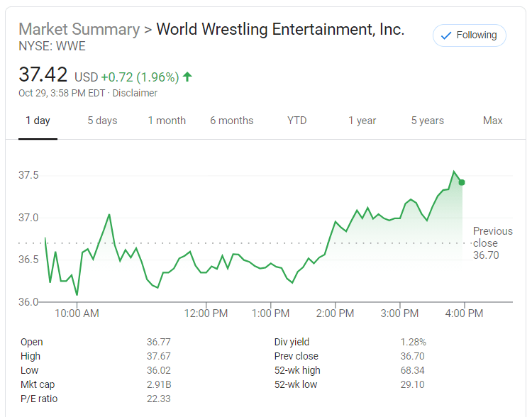The width and height of the screenshot is (532, 417).
Task: Open the 1 month chart tab
Action: [167, 121]
